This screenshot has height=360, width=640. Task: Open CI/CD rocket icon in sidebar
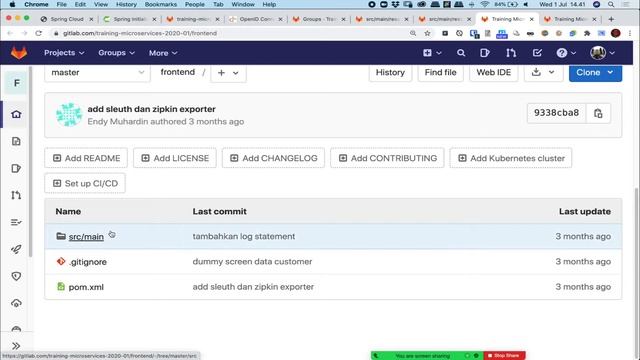pos(16,249)
